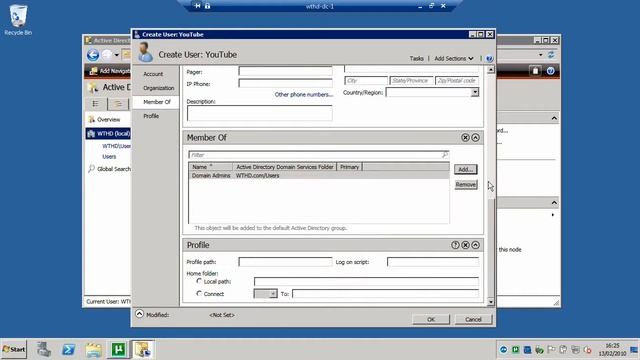
Task: Click the Description text box
Action: 260,113
